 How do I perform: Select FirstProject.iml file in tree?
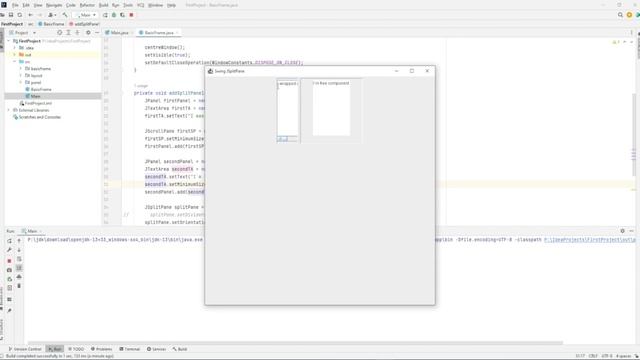(x=36, y=103)
